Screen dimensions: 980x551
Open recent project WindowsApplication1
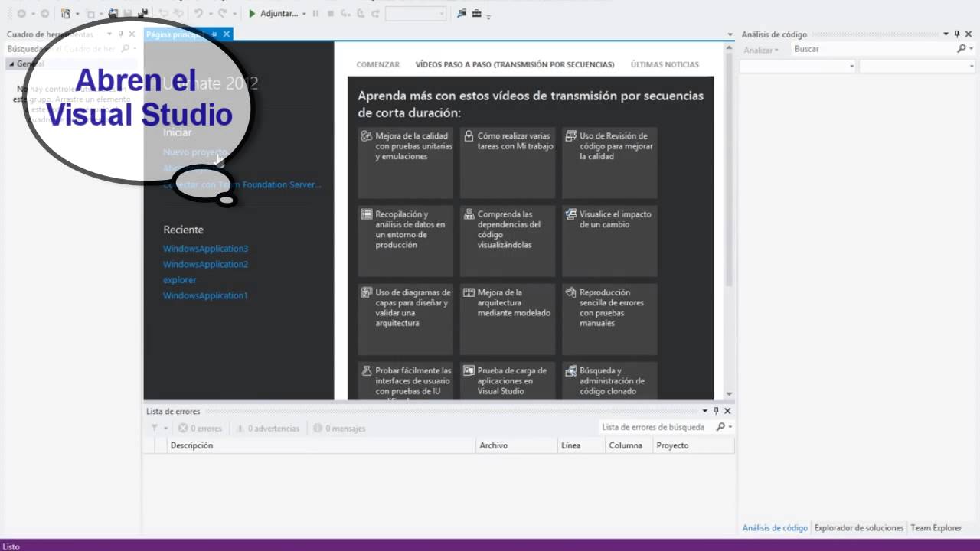[205, 295]
